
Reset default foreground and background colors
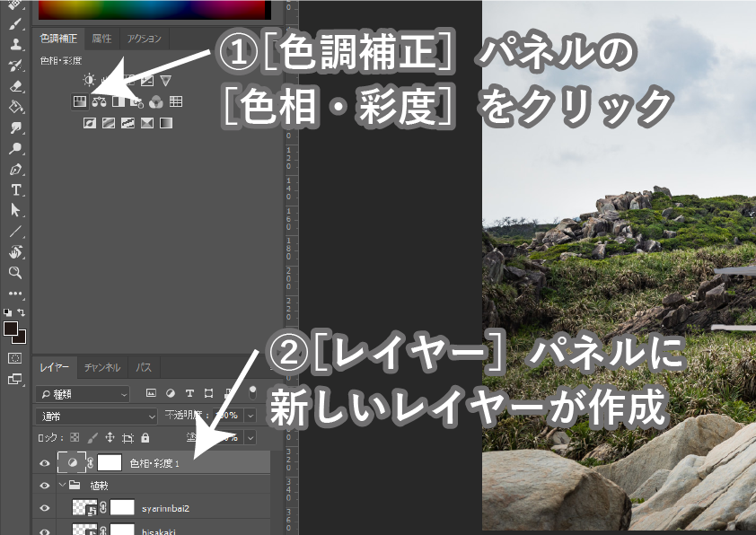8,312
